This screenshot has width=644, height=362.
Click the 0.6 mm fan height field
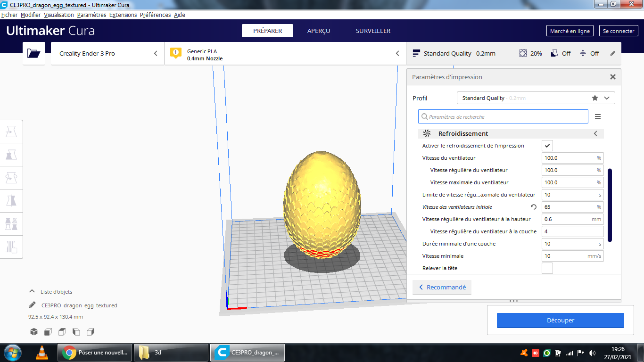pos(573,219)
